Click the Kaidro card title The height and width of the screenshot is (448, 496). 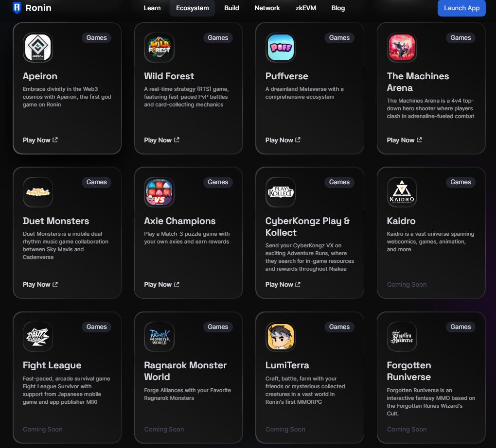pos(401,221)
